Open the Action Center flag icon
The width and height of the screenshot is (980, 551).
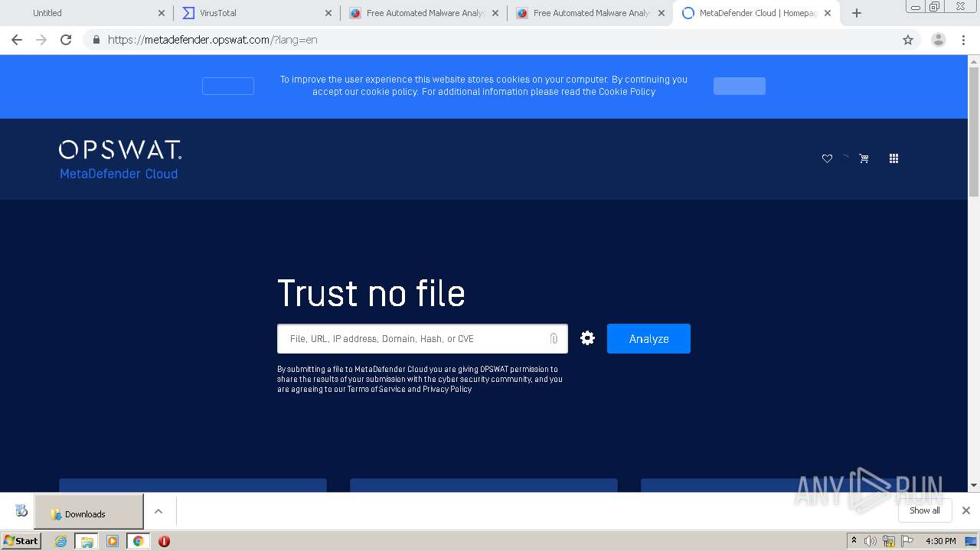point(907,541)
